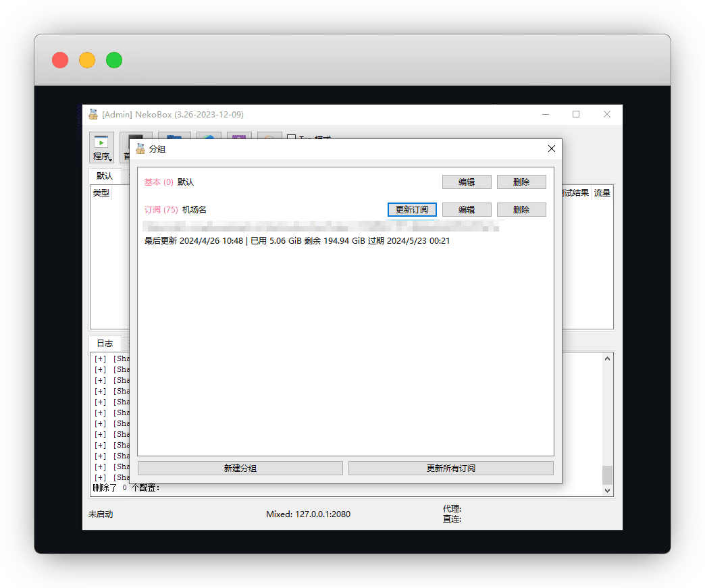Click the log scrollbar up arrow

[x=608, y=359]
